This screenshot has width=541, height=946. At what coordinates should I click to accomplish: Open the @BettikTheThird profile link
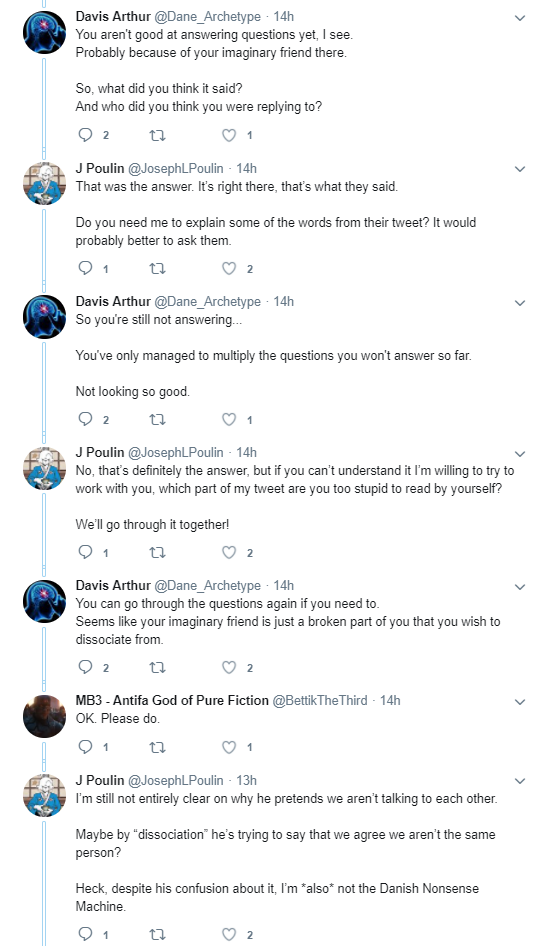click(320, 700)
